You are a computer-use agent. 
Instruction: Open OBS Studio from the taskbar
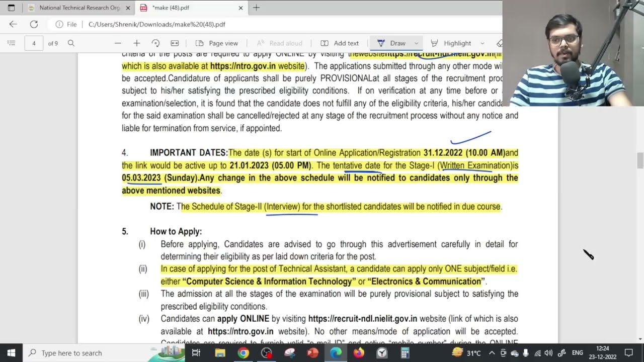[x=266, y=353]
